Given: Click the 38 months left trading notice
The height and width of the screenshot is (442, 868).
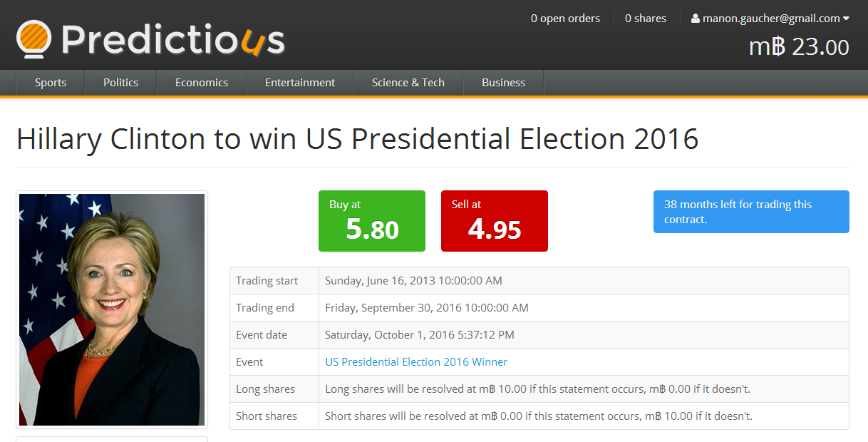Looking at the screenshot, I should (x=751, y=212).
